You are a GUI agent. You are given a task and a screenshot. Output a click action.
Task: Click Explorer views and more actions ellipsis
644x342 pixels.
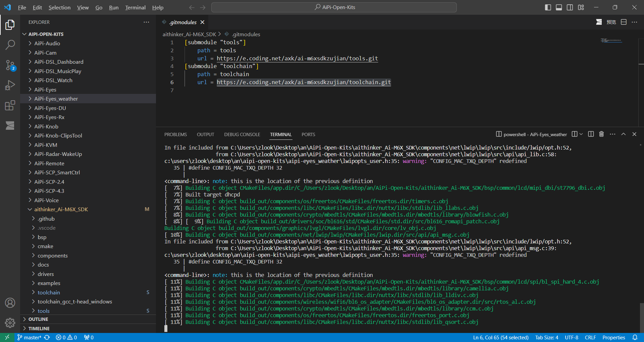146,22
